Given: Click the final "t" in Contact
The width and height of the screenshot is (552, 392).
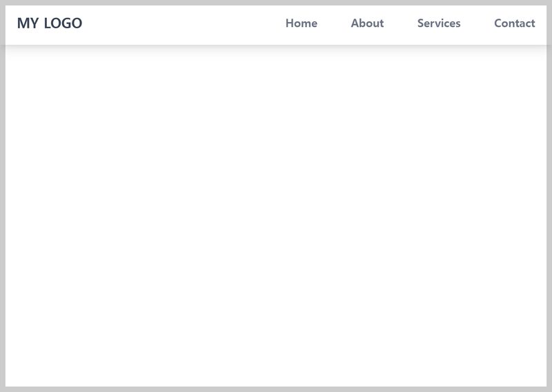Looking at the screenshot, I should point(533,23).
